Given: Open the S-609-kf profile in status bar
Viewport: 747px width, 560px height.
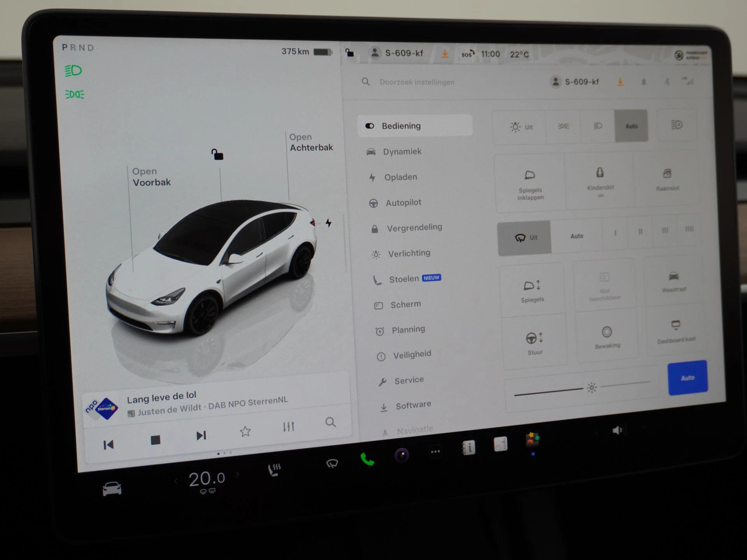Looking at the screenshot, I should click(x=396, y=53).
